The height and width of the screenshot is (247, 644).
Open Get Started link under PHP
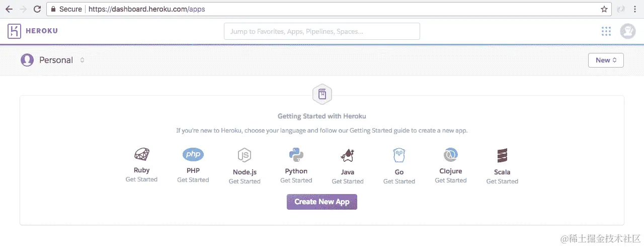(x=193, y=179)
